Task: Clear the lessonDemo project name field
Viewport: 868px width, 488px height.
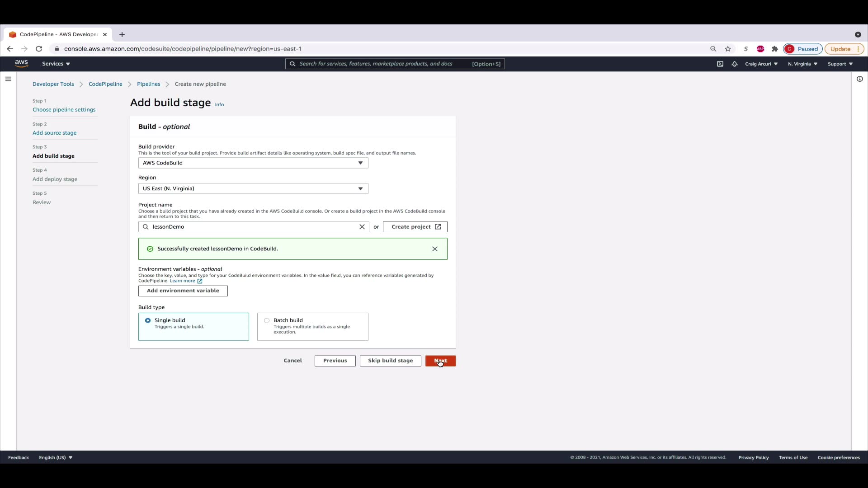Action: [362, 227]
